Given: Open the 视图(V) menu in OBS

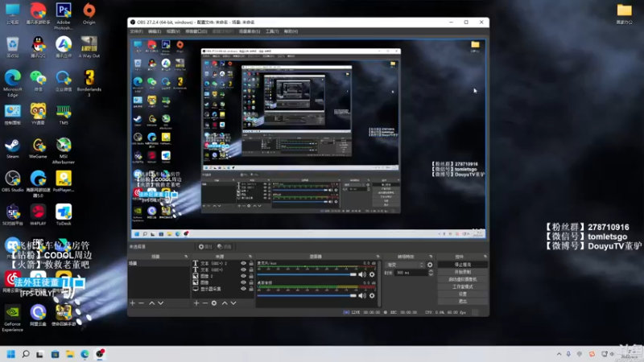Looking at the screenshot, I should click(x=173, y=31).
